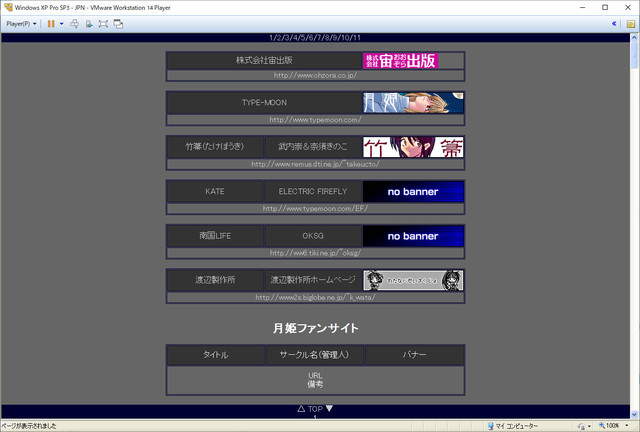
Task: Open the remus.dti.ne.jp takeuoto link
Action: click(315, 164)
